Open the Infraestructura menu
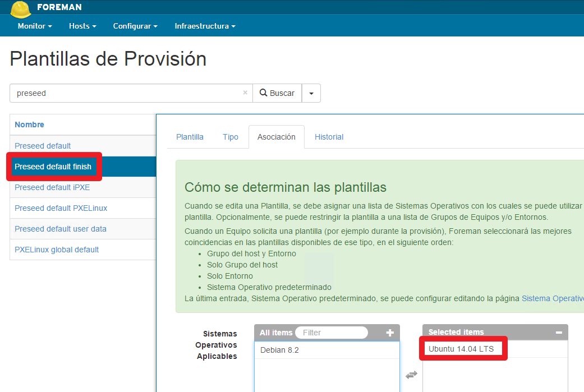 click(x=205, y=26)
